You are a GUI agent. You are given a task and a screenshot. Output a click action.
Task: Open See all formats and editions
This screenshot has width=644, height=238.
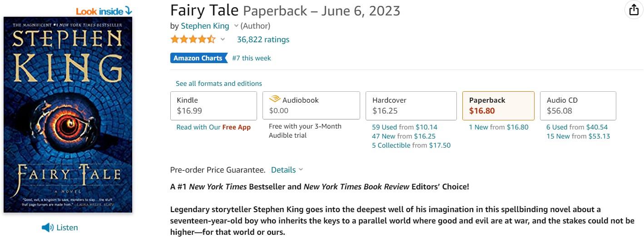point(219,84)
